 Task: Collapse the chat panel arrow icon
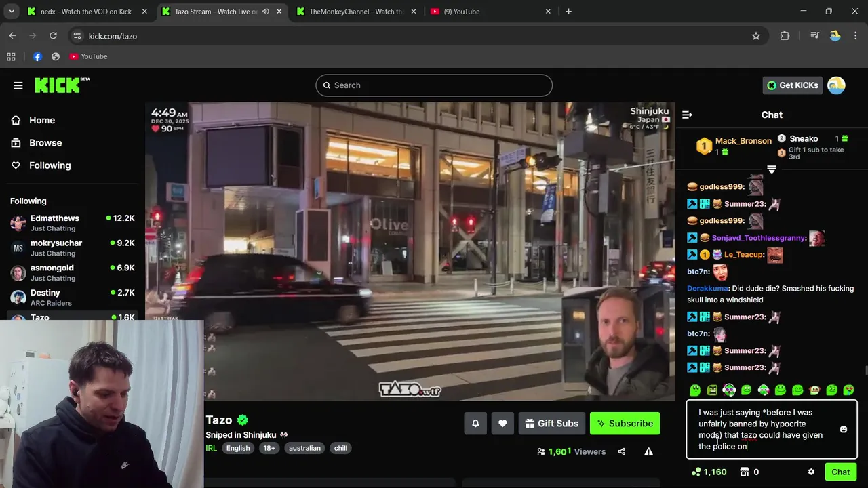pyautogui.click(x=687, y=115)
